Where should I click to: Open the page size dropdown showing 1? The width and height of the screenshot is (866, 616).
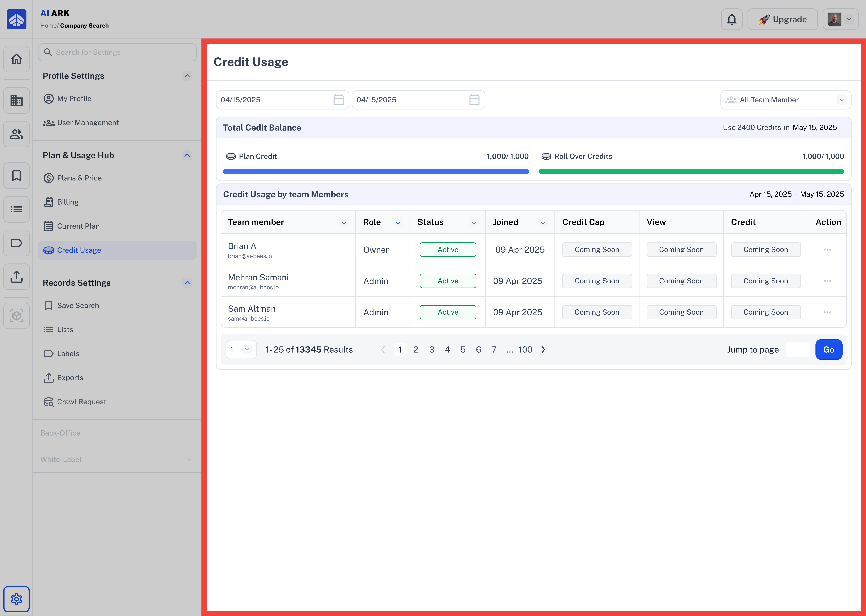tap(241, 349)
